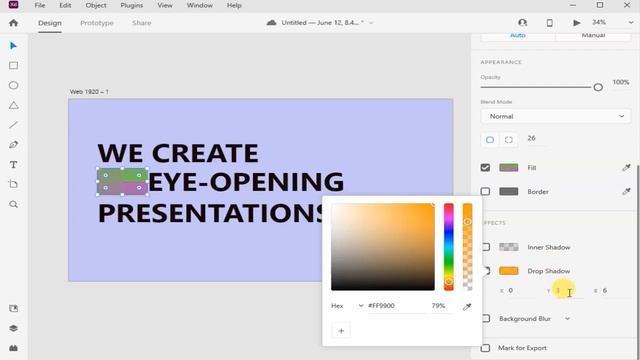The image size is (640, 360).
Task: Expand the Background Blur type dropdown
Action: (567, 318)
